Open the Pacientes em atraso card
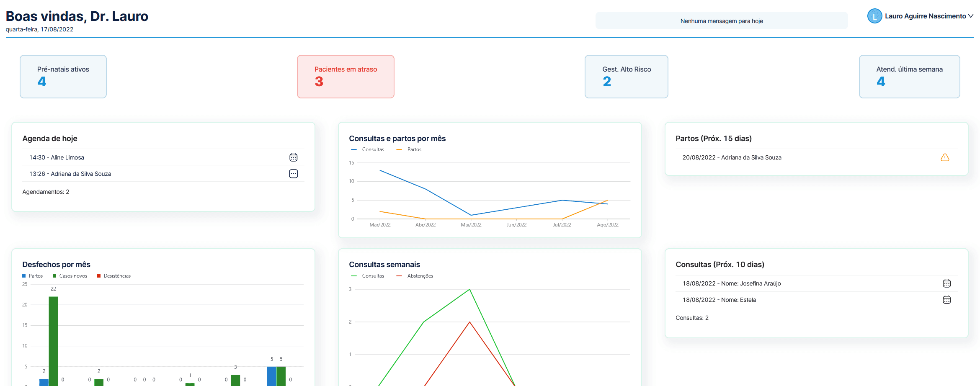Image resolution: width=980 pixels, height=386 pixels. (x=346, y=77)
